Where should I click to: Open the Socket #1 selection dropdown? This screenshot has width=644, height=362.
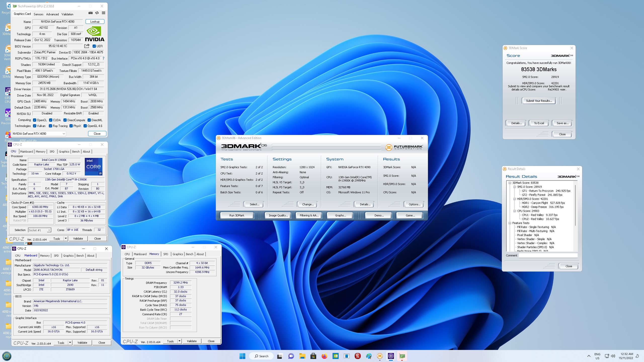click(39, 230)
